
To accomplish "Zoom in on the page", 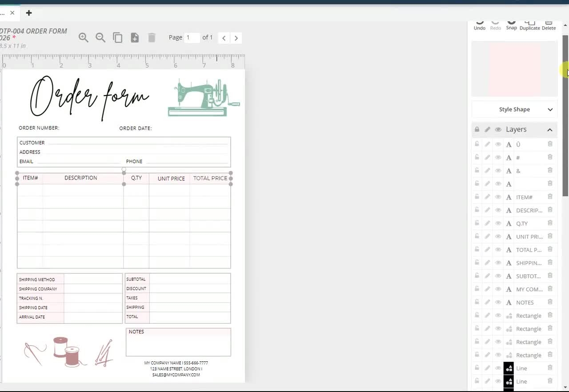I will 83,38.
